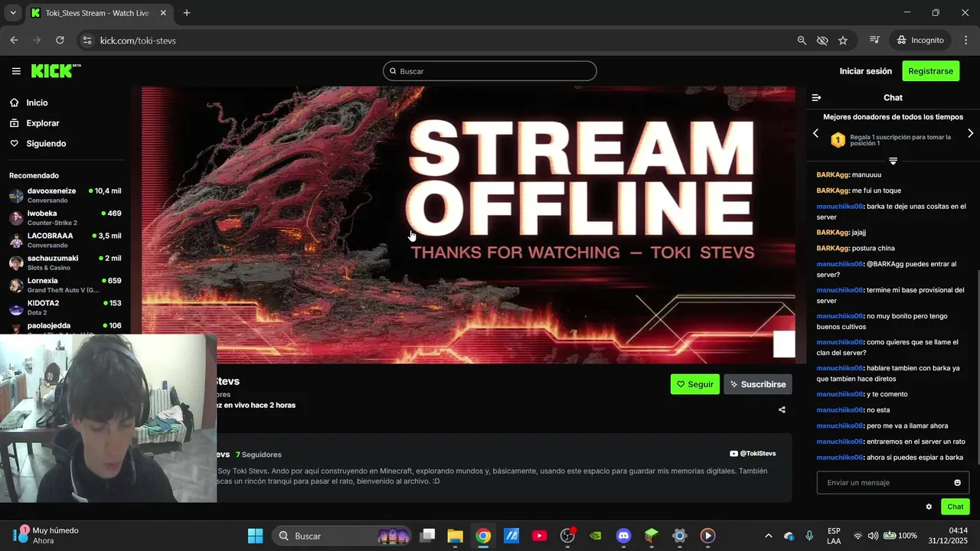The width and height of the screenshot is (980, 551).
Task: Open the tab search dropdown
Action: point(13,13)
